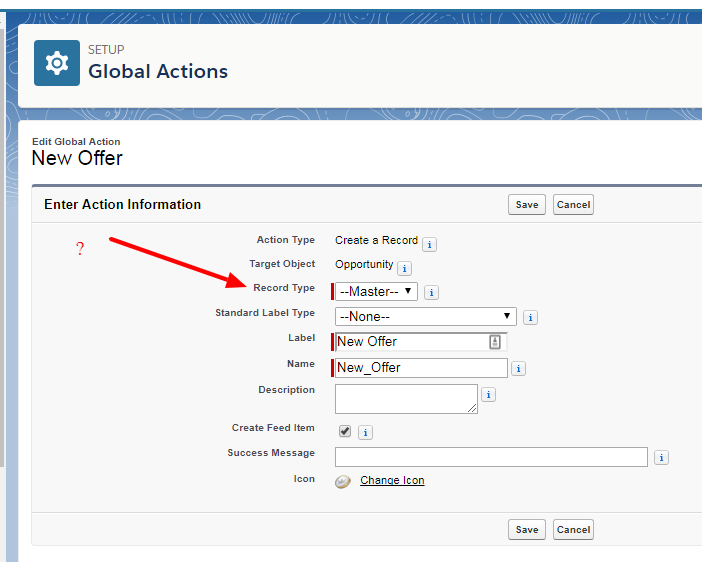Click the Setup gear icon
The image size is (702, 562).
pos(57,64)
